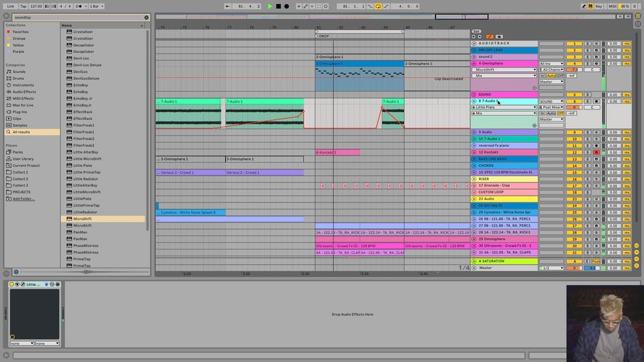This screenshot has width=644, height=362.
Task: Click the Next Locator arrow icon
Action: (x=479, y=36)
